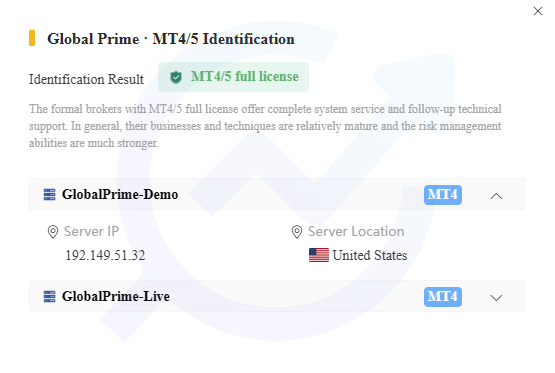Click the green shield license icon
This screenshot has height=373, width=555.
click(176, 77)
